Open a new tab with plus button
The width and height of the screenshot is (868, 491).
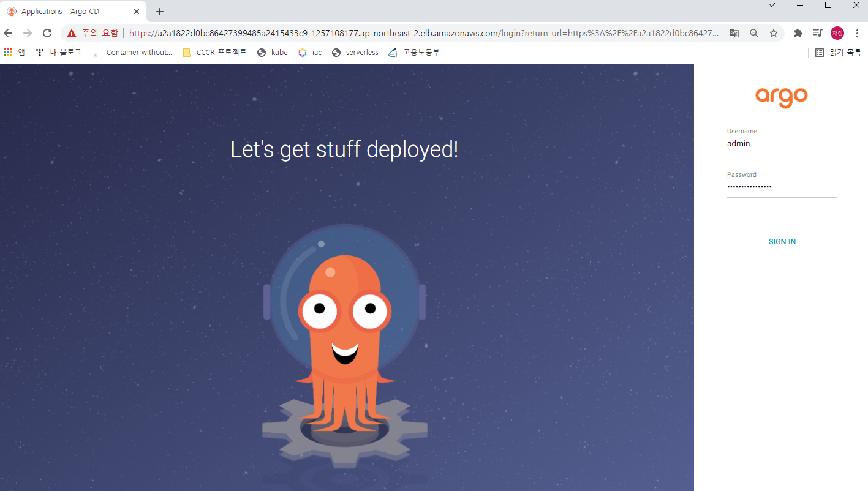click(160, 12)
